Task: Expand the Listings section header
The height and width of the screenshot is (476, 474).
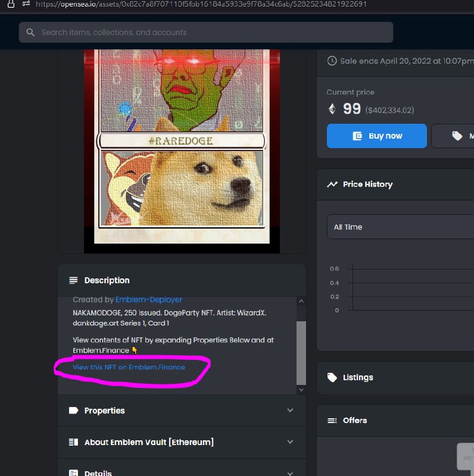Action: pyautogui.click(x=395, y=378)
